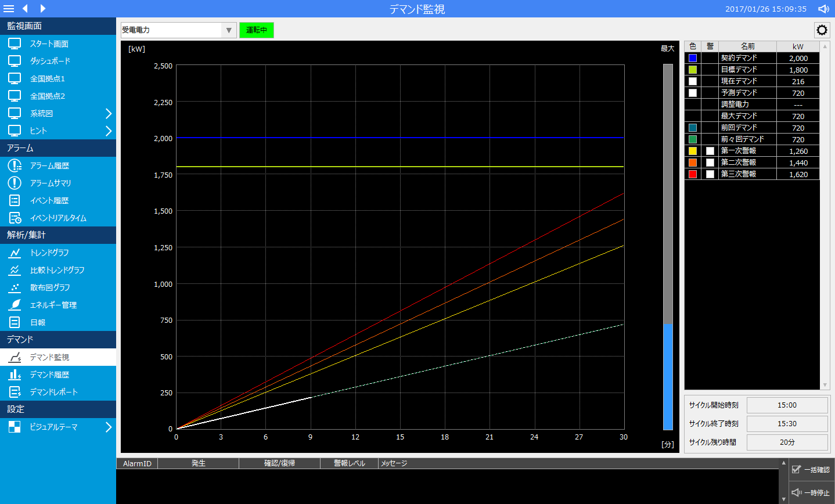Click the blue 契約デマンド color swatch
Viewport: 835px width, 504px height.
[692, 58]
